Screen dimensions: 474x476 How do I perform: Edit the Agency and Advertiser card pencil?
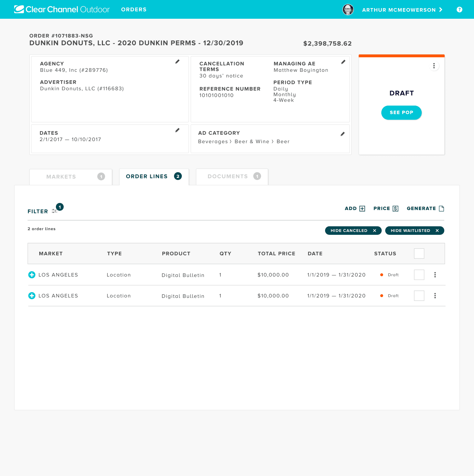177,62
